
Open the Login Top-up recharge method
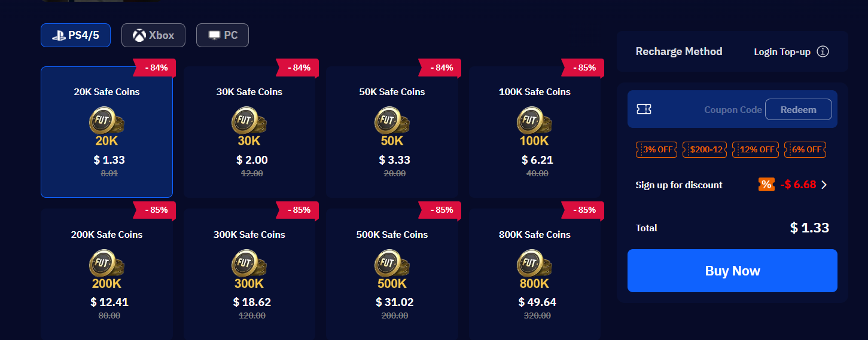point(782,51)
